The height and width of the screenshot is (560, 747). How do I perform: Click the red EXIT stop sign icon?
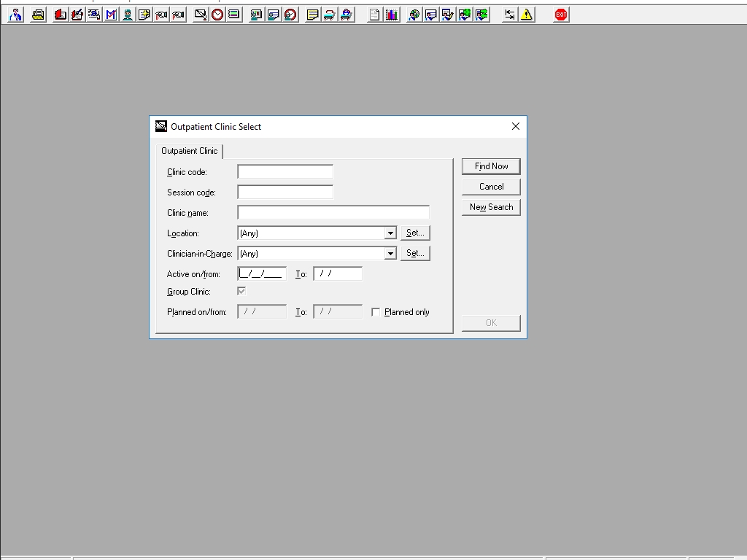[561, 15]
